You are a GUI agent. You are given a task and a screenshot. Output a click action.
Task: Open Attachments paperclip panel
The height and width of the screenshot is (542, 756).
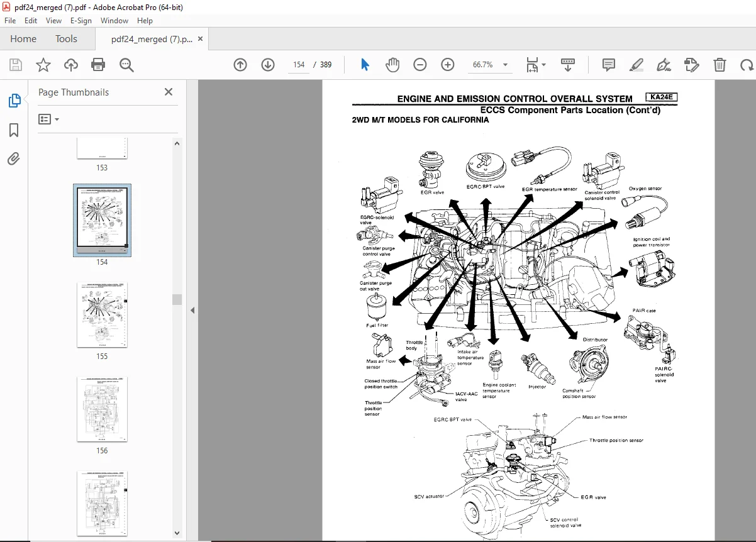(x=14, y=159)
